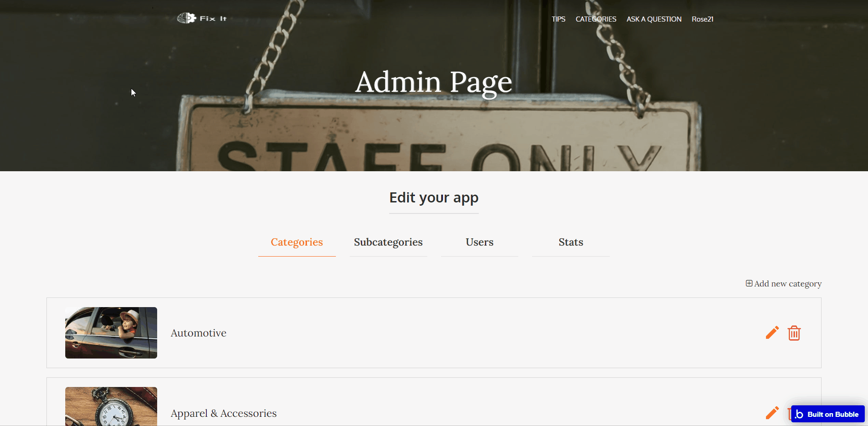Click the plus icon beside Add new category

tap(749, 283)
